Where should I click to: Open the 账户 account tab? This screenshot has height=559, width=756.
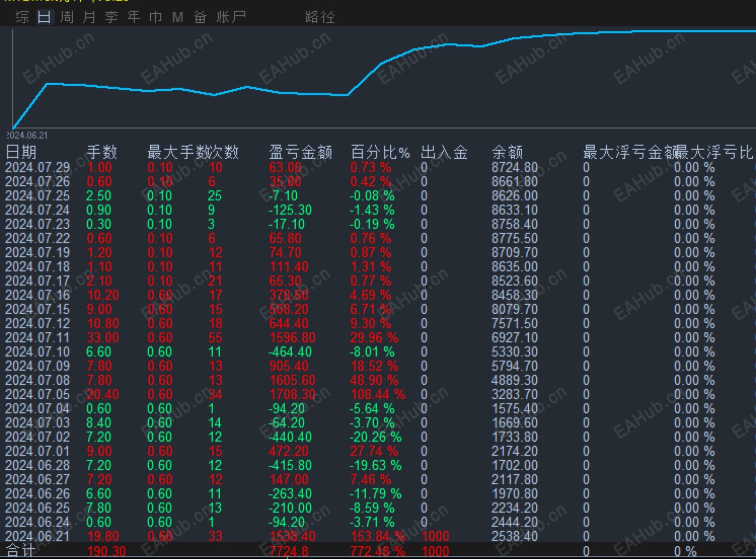231,17
